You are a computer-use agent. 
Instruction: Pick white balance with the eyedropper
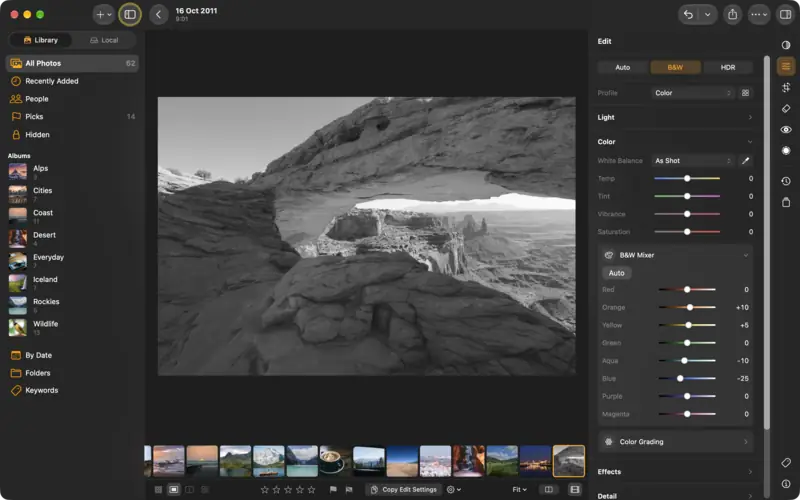[x=745, y=161]
